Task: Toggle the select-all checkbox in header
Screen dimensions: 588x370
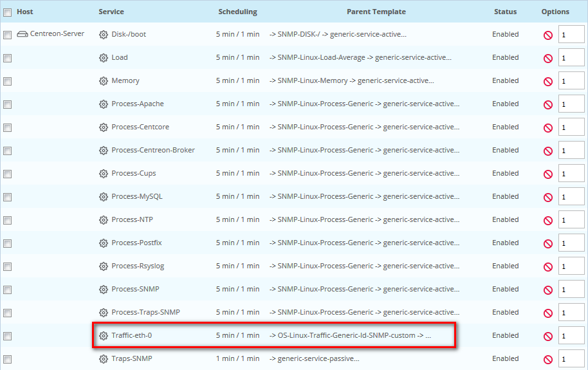Action: [x=7, y=12]
